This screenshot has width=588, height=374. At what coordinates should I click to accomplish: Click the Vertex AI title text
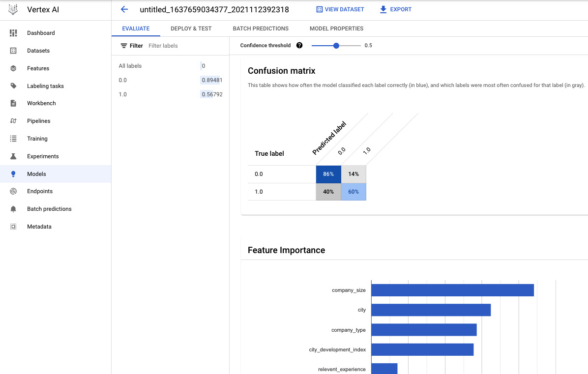[43, 10]
